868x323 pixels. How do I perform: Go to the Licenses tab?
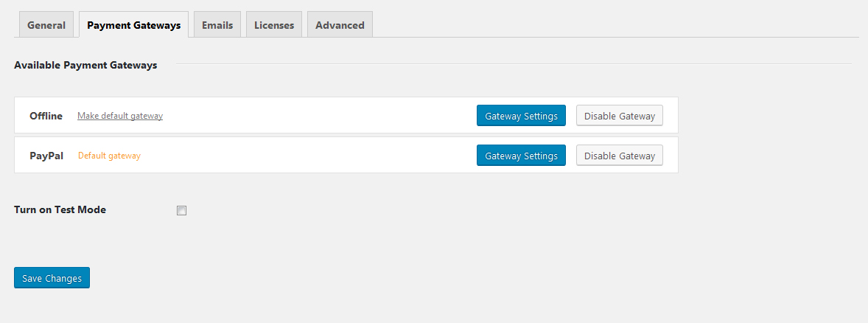point(274,25)
